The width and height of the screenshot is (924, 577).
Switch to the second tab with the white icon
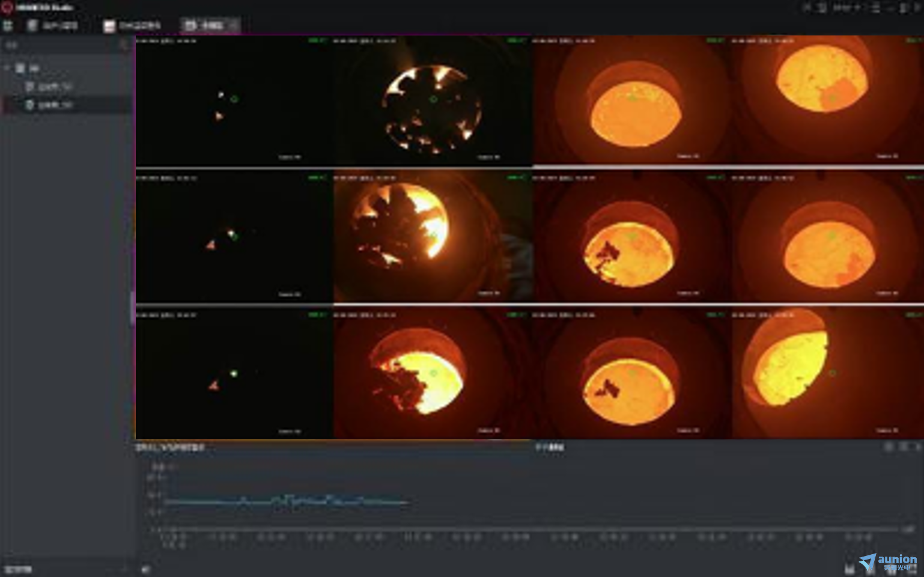[132, 25]
